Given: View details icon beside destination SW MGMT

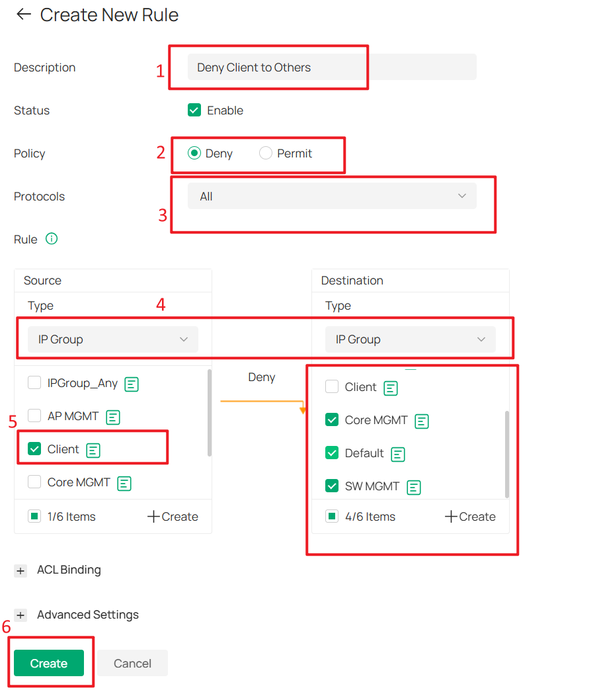Looking at the screenshot, I should pos(414,488).
